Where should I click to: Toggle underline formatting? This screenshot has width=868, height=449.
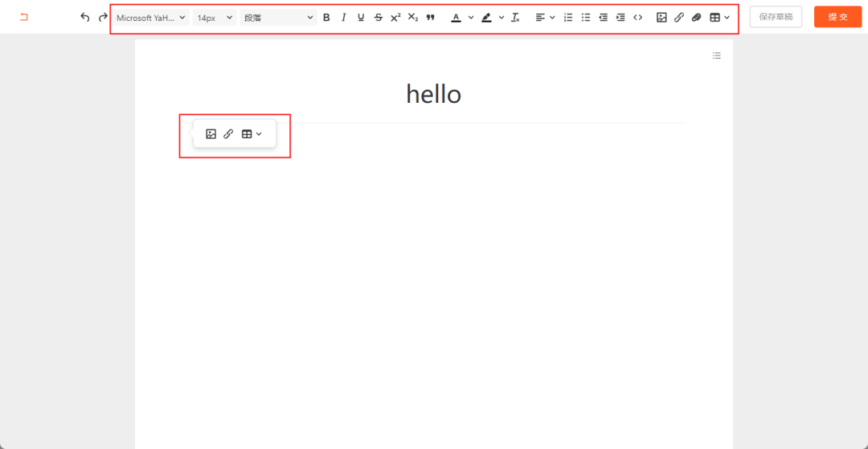click(x=361, y=18)
